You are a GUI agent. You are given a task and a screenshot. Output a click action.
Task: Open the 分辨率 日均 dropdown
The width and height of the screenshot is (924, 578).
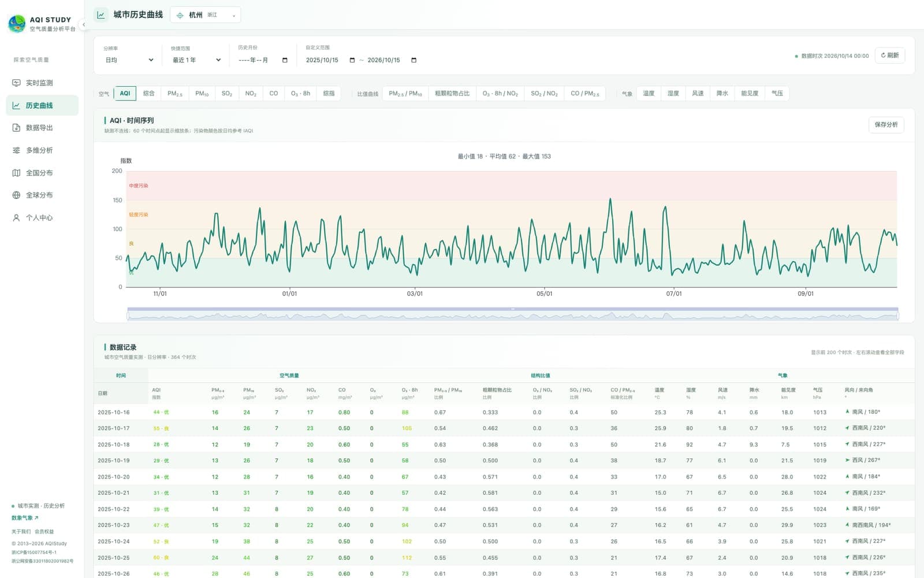coord(129,60)
